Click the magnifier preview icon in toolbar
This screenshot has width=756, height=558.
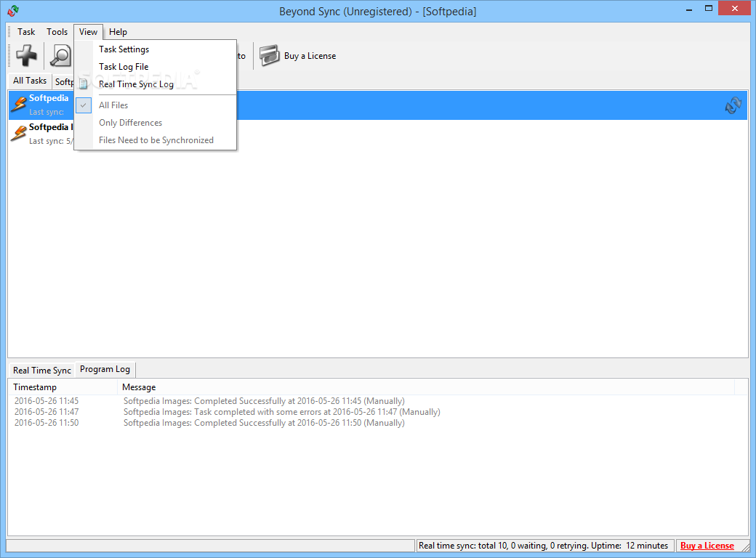pyautogui.click(x=61, y=55)
